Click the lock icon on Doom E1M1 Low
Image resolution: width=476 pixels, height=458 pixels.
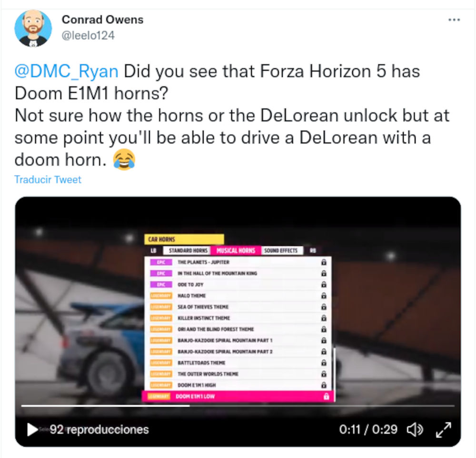click(327, 397)
